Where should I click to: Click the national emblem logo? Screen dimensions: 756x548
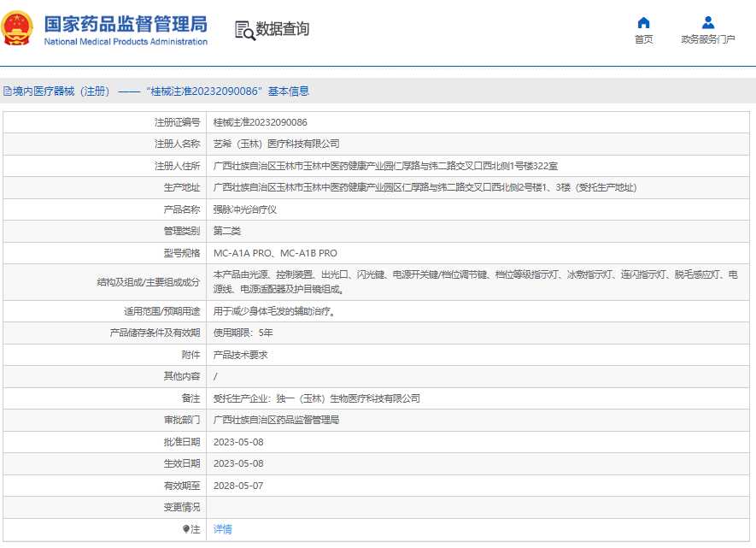tap(19, 29)
